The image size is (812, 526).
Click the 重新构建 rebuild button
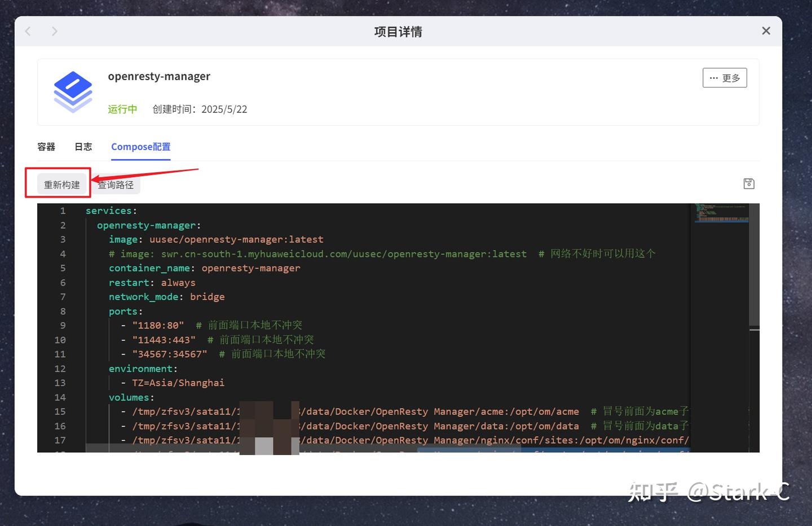point(61,184)
